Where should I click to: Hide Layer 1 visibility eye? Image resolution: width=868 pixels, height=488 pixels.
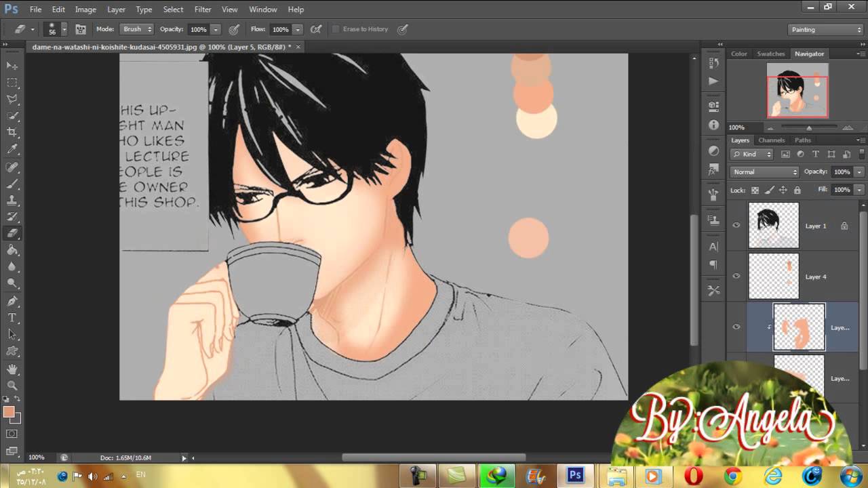pyautogui.click(x=736, y=226)
